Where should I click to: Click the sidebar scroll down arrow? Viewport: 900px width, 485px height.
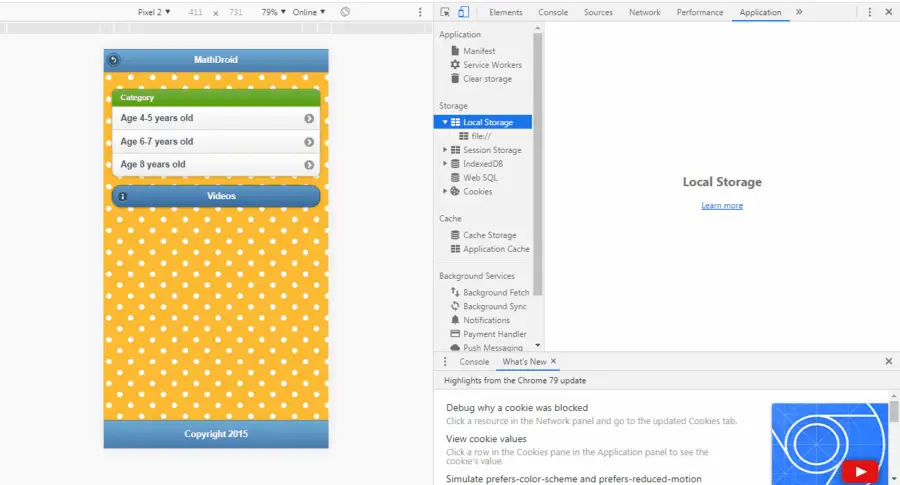(538, 346)
